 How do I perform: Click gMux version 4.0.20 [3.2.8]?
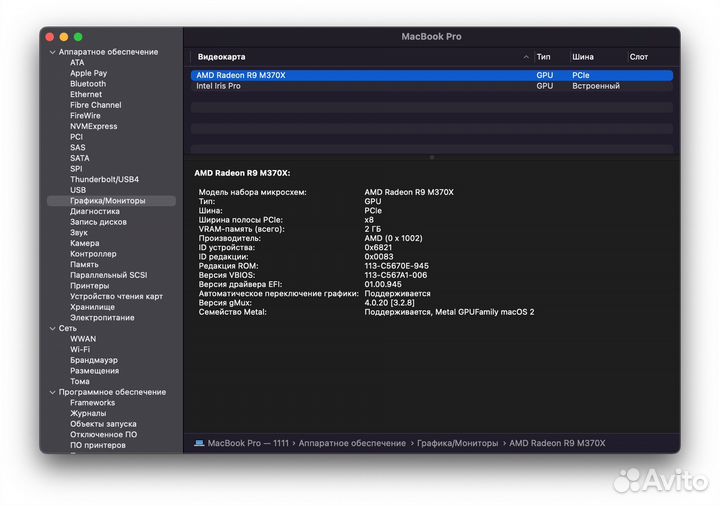[389, 303]
